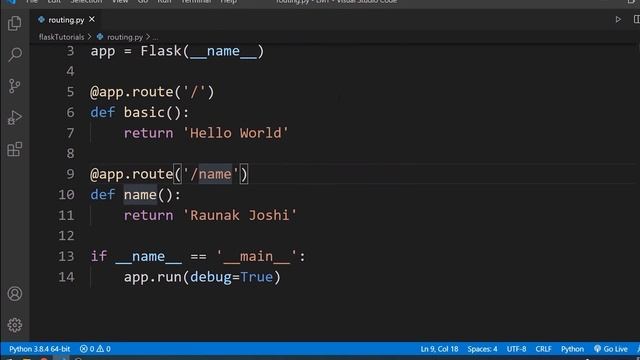The height and width of the screenshot is (360, 640).
Task: Click the 'Raunak Joshi' string
Action: click(x=240, y=215)
